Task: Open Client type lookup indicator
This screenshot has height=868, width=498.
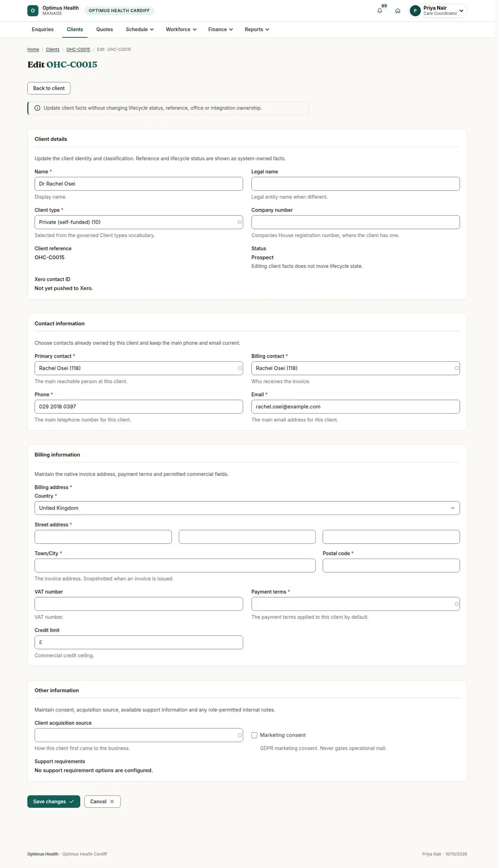Action: tap(239, 222)
